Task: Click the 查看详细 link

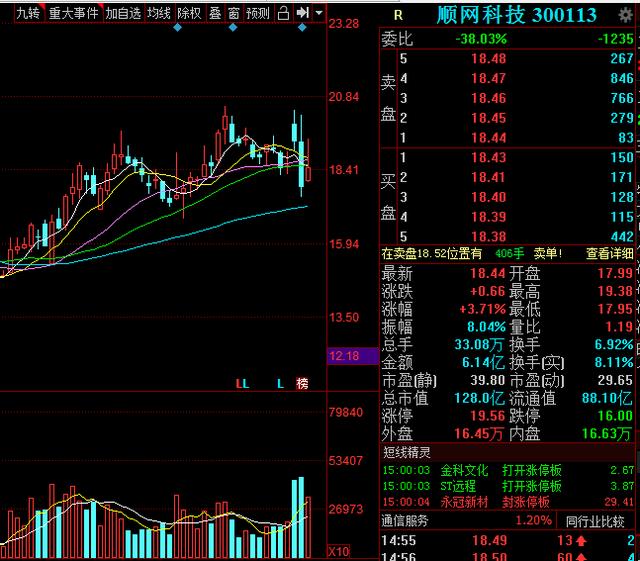Action: click(x=609, y=254)
